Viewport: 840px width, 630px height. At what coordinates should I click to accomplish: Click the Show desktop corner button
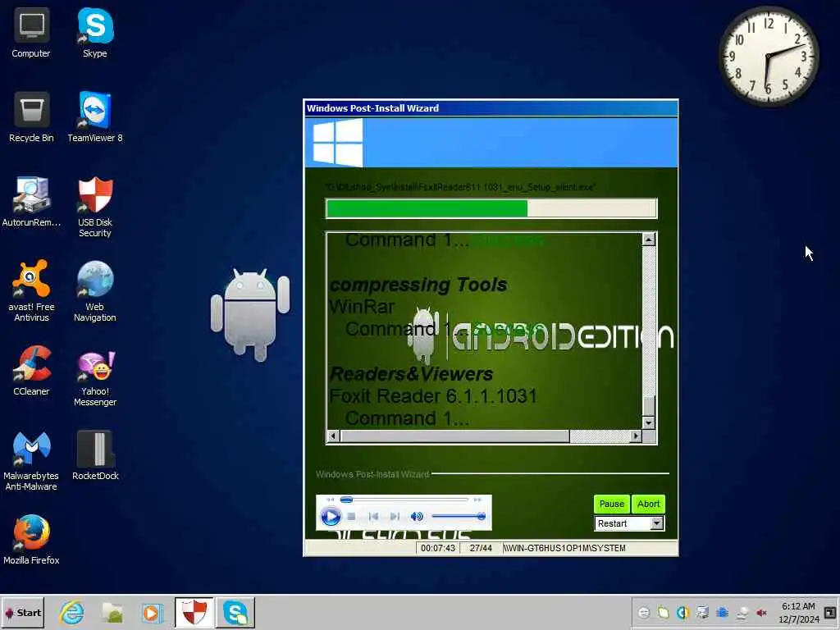pyautogui.click(x=830, y=612)
